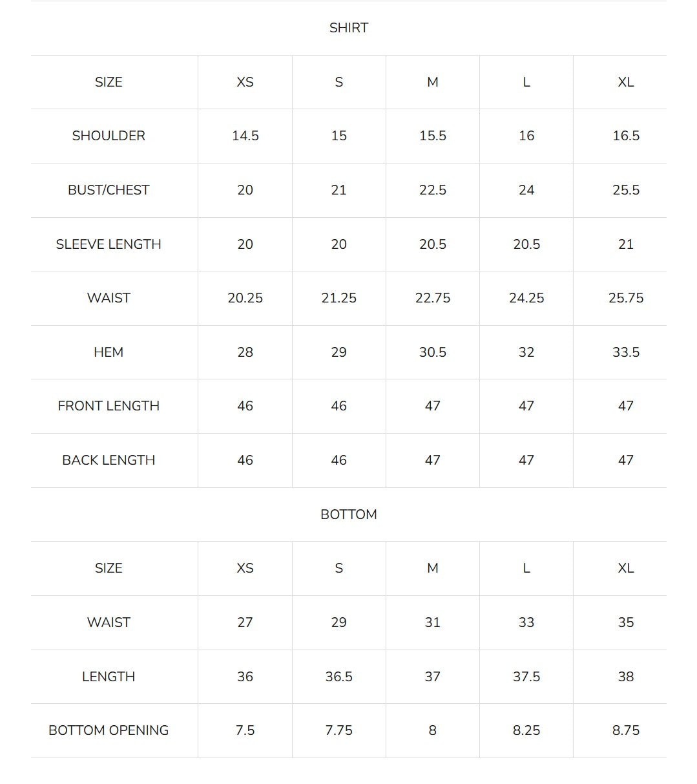Select bottom waist value 35
The width and height of the screenshot is (697, 784).
point(626,622)
